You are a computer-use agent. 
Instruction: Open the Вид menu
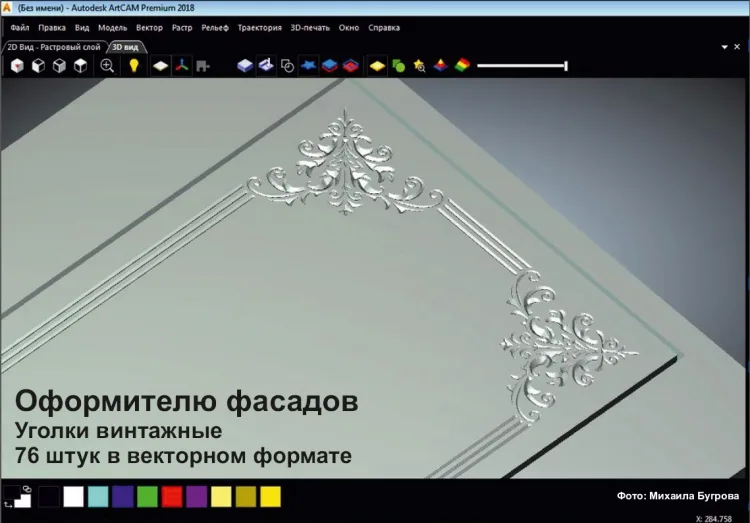pos(82,28)
